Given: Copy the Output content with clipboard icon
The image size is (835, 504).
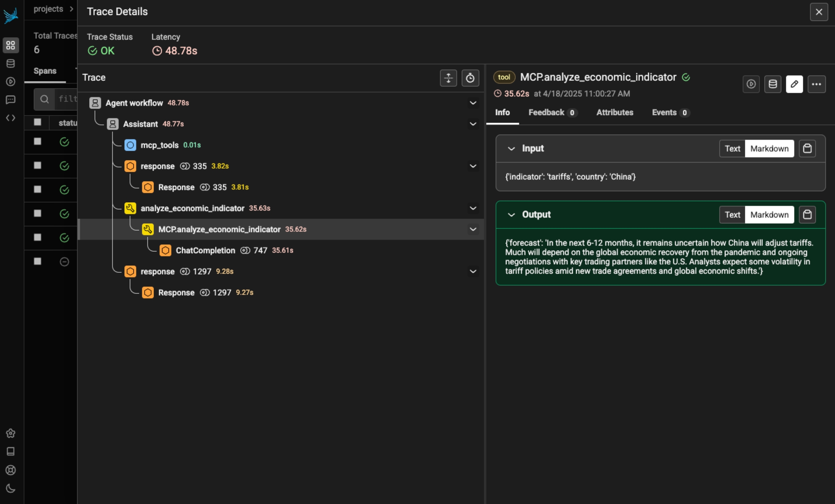Looking at the screenshot, I should pos(807,215).
